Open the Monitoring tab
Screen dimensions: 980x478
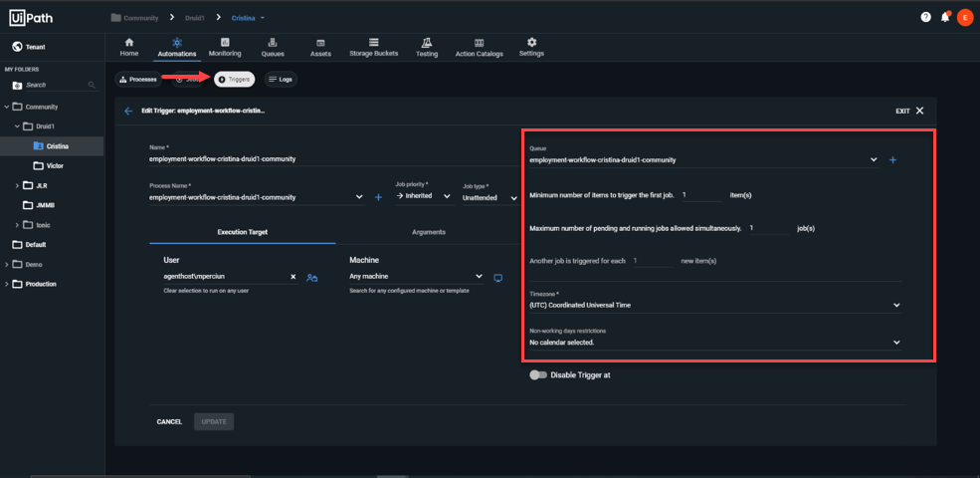pos(225,48)
